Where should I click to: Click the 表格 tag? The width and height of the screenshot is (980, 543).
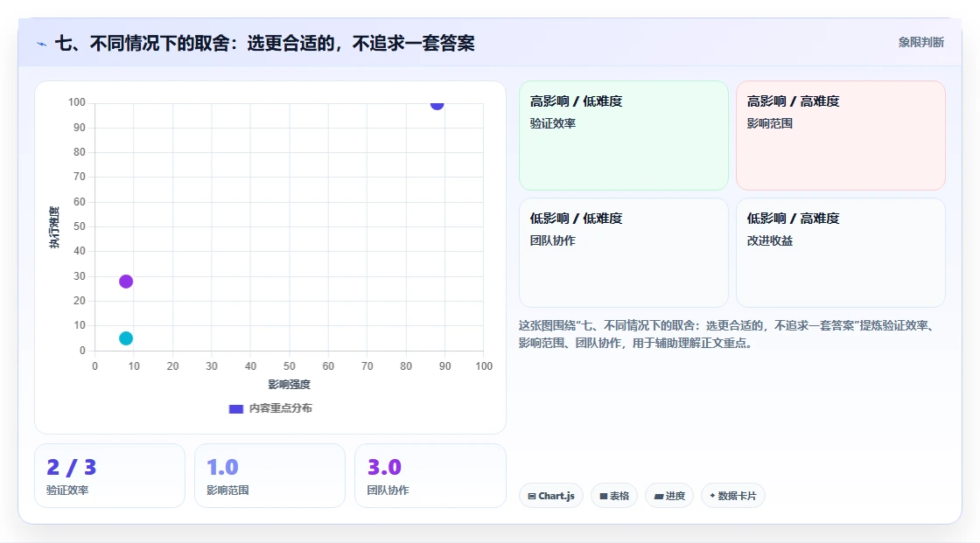[x=614, y=496]
